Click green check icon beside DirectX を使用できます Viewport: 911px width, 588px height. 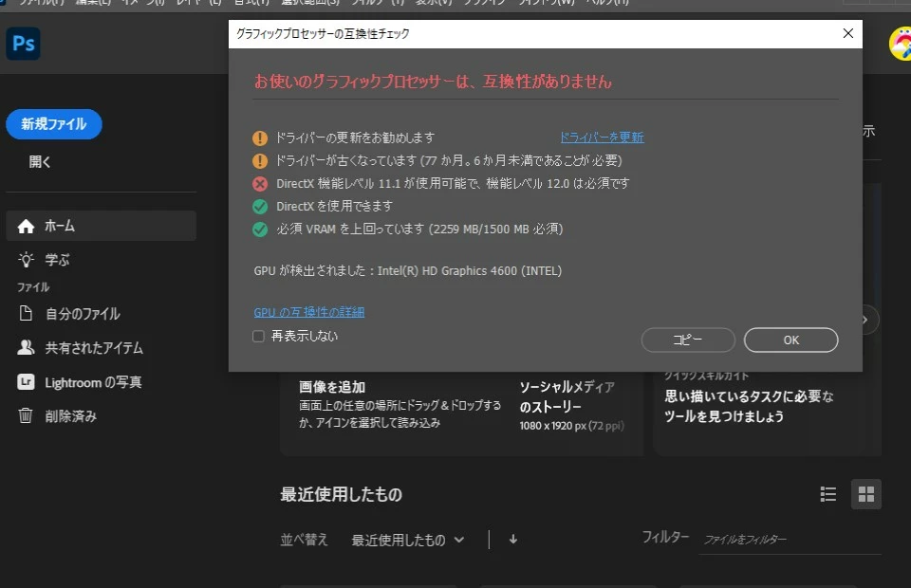point(260,207)
